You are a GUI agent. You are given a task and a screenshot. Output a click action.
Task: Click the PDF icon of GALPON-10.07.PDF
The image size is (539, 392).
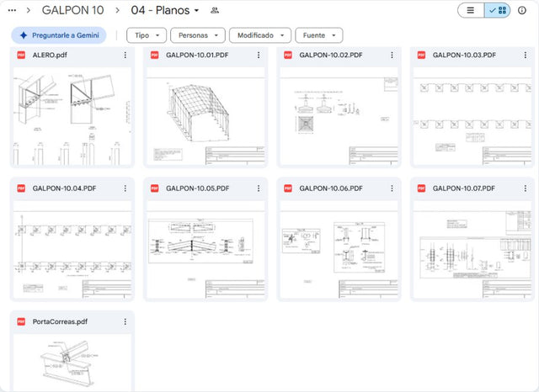tap(421, 188)
